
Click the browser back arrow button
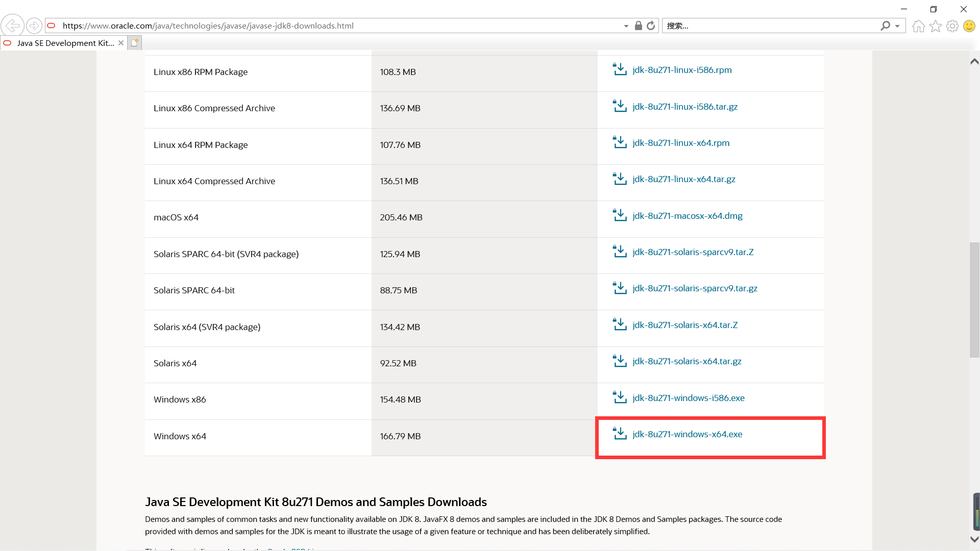(12, 26)
